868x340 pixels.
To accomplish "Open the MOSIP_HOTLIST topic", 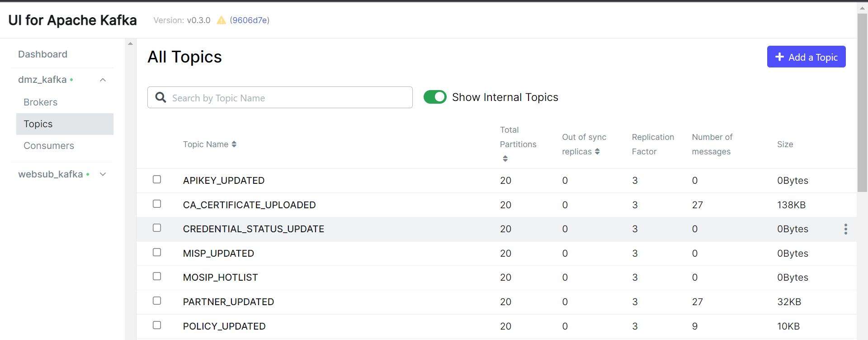I will (220, 278).
